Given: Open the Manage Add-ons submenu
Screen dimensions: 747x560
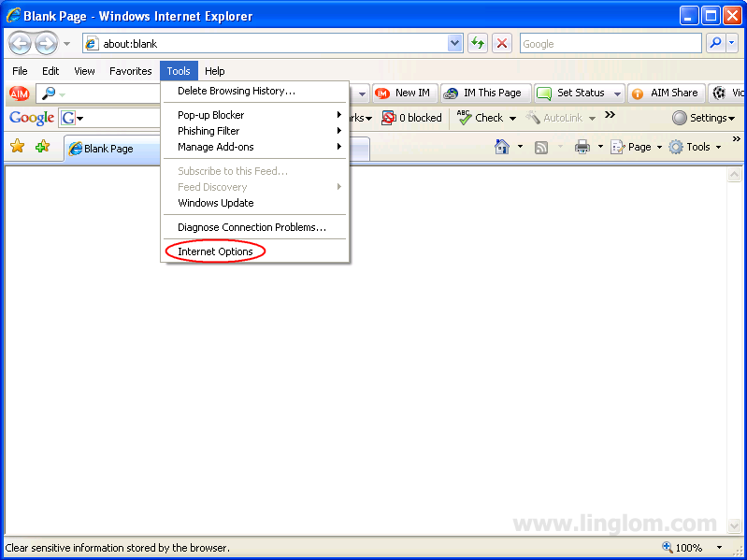Looking at the screenshot, I should 255,147.
